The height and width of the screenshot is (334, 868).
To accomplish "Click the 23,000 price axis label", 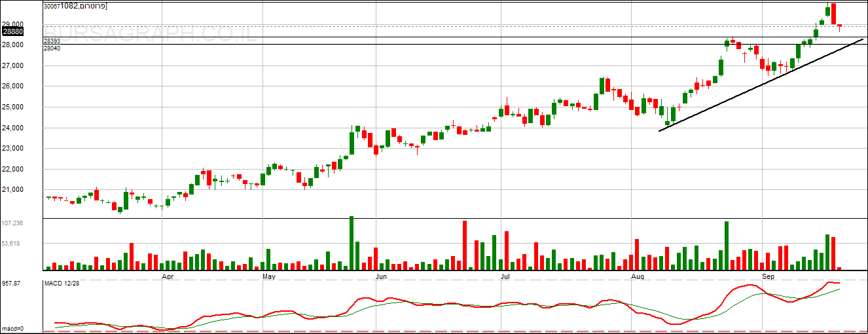I will tap(12, 148).
